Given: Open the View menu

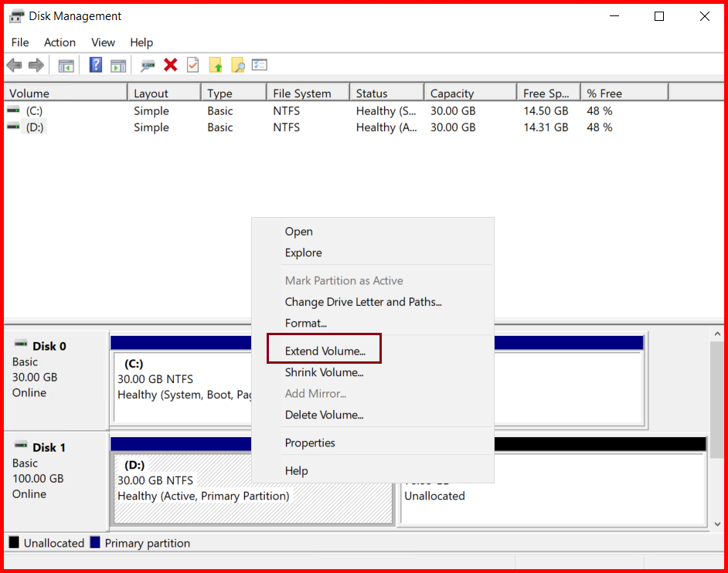Looking at the screenshot, I should [103, 42].
